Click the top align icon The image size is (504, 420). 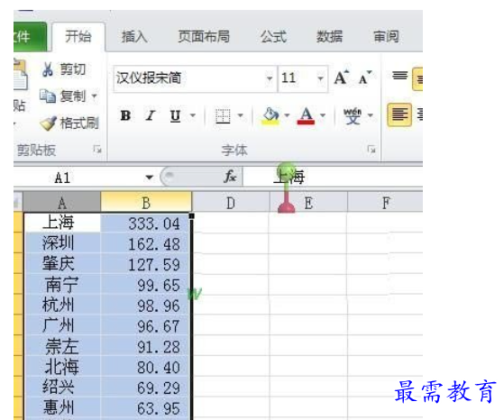click(399, 77)
